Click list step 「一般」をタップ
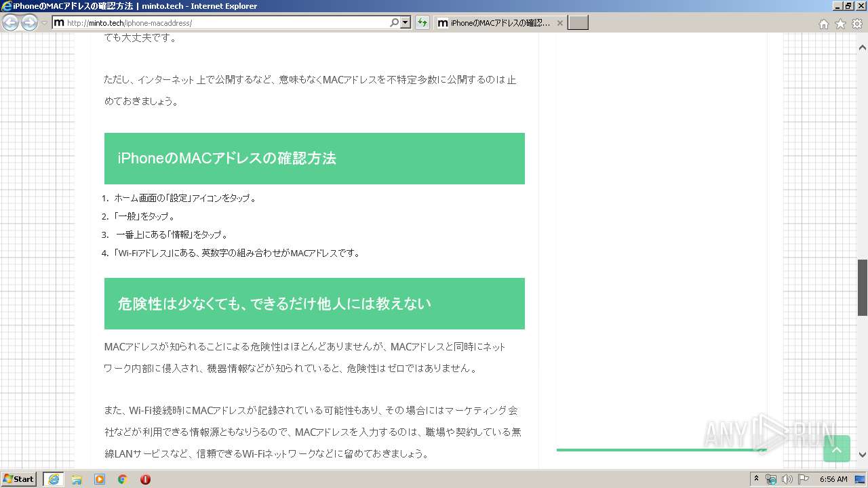Screen dimensions: 868x488 pos(144,216)
